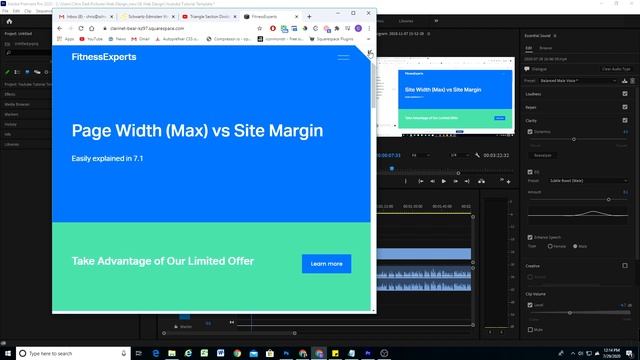
Task: Go to Chrome home page icon
Action: pos(91,29)
